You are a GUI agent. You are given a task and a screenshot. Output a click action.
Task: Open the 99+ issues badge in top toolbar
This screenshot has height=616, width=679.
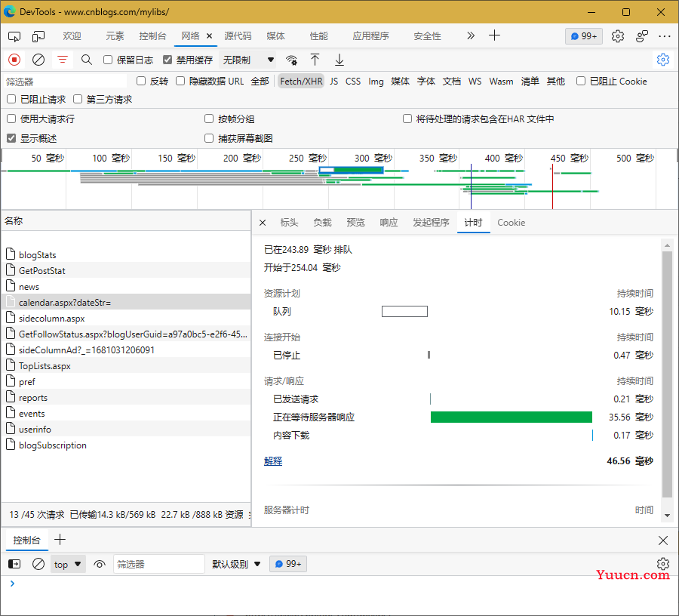point(583,36)
